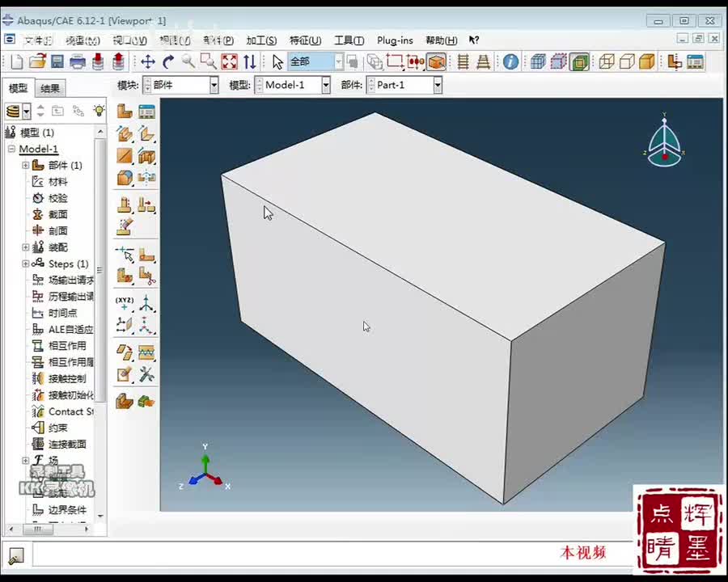This screenshot has width=728, height=582.
Task: Select 约束 in the model tree
Action: pos(57,428)
